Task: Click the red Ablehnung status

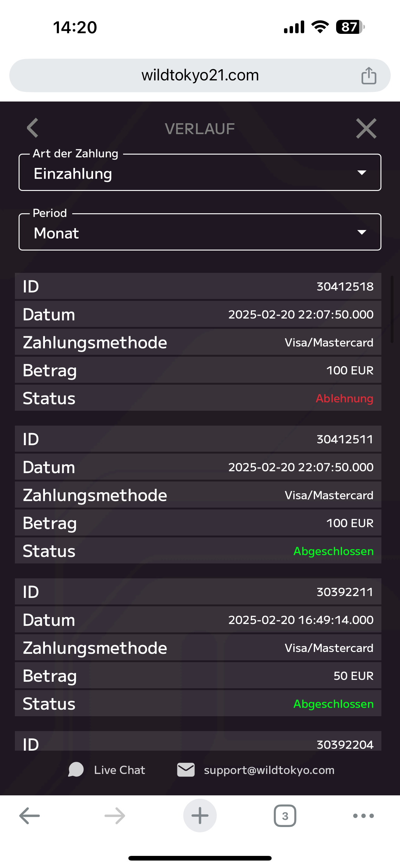Action: click(344, 398)
